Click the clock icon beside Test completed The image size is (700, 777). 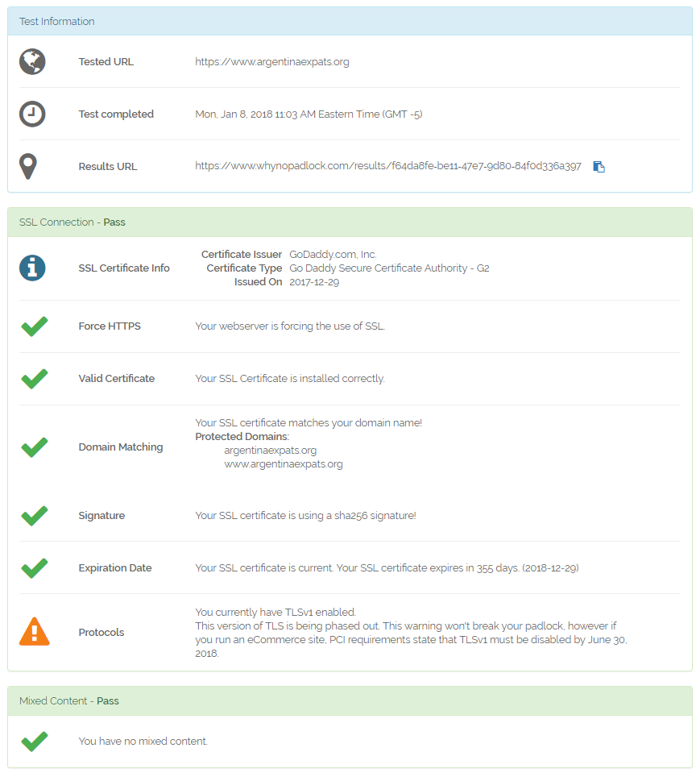pyautogui.click(x=32, y=114)
